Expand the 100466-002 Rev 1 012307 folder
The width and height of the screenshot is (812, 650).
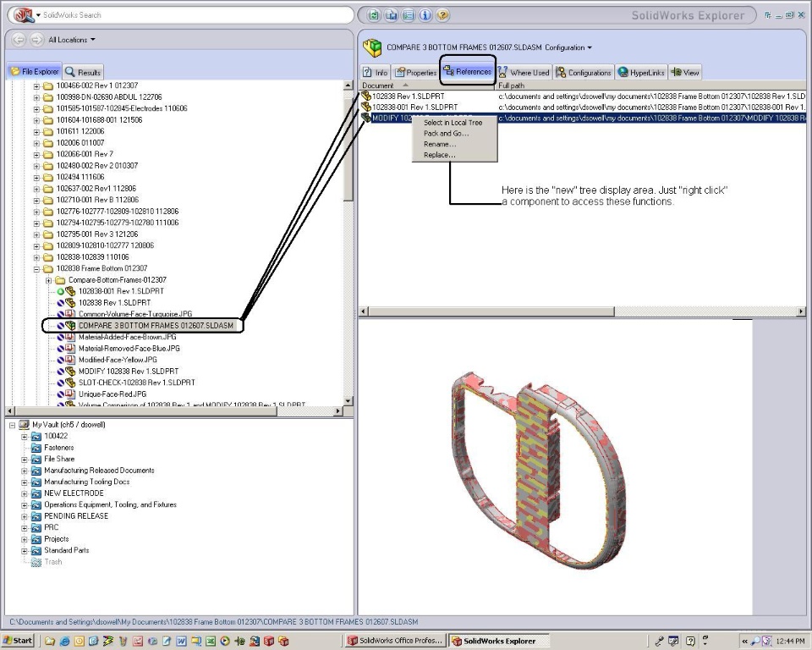pyautogui.click(x=36, y=86)
